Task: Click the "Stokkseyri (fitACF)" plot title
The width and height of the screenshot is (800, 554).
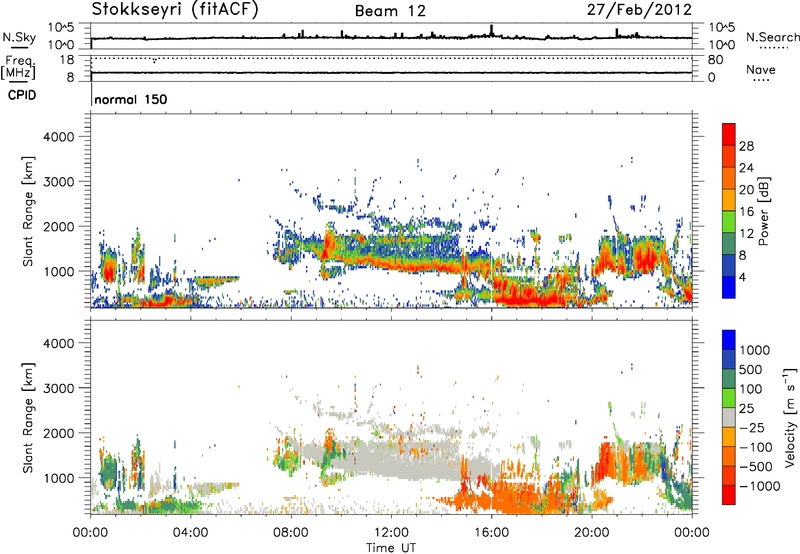Action: (x=175, y=9)
